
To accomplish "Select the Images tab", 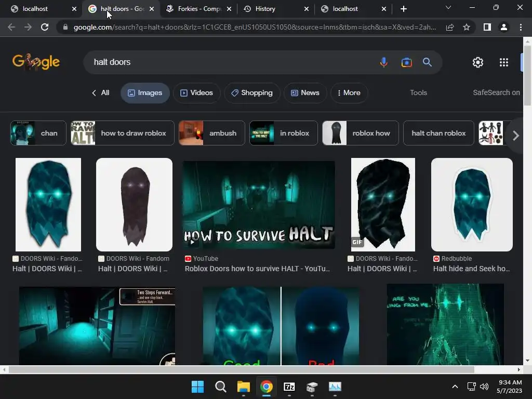I will pos(145,92).
